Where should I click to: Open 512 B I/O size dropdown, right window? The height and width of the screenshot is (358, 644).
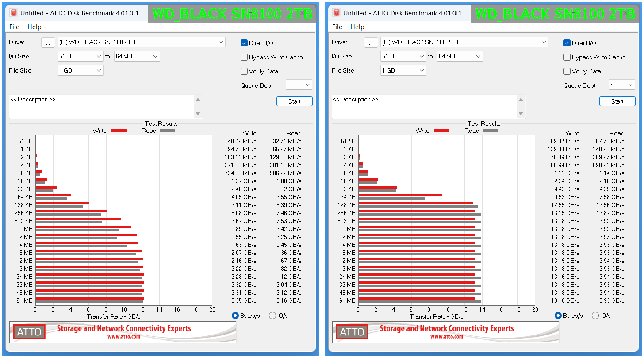[403, 56]
